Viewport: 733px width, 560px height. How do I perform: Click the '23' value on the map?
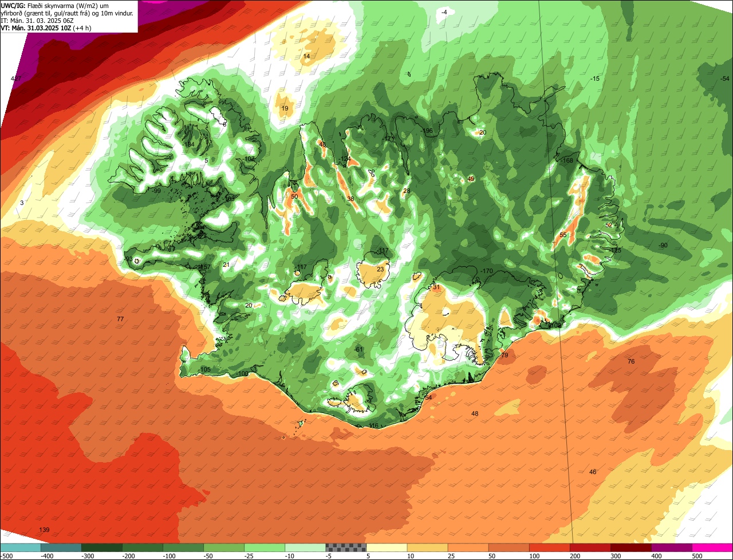[380, 269]
